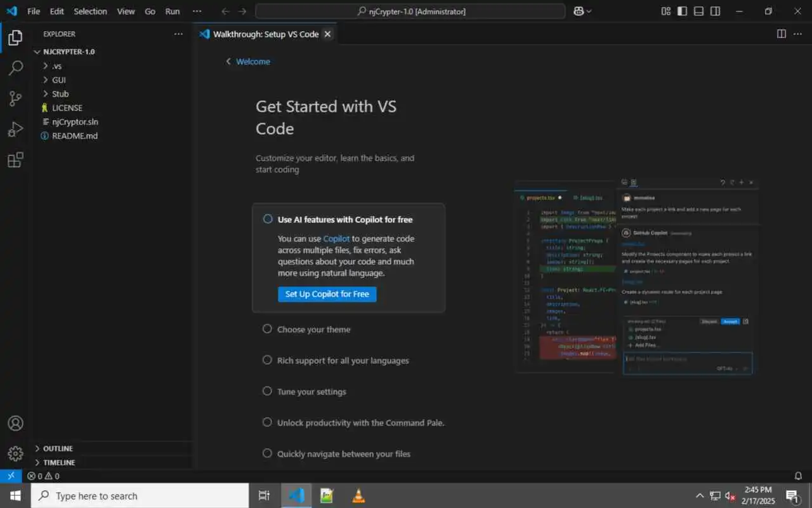This screenshot has height=508, width=812.
Task: Click the Go Back arrow in title bar
Action: (x=225, y=11)
